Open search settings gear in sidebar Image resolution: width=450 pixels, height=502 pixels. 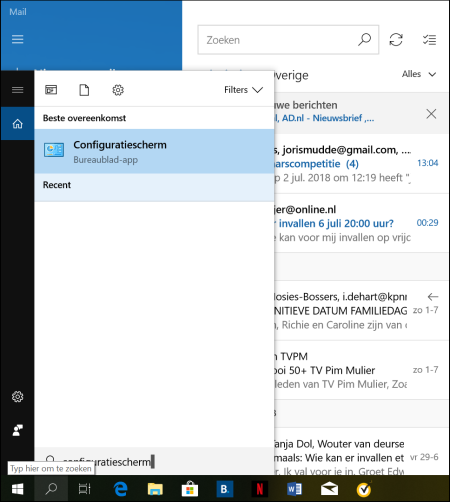pyautogui.click(x=18, y=397)
